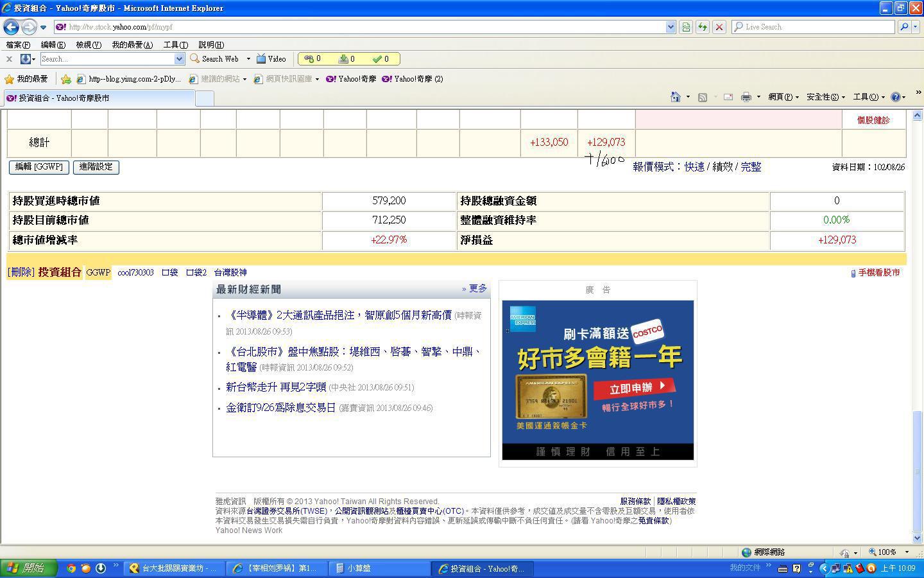Click the Chrome icon in quick launch
This screenshot has height=578, width=924.
click(x=71, y=568)
